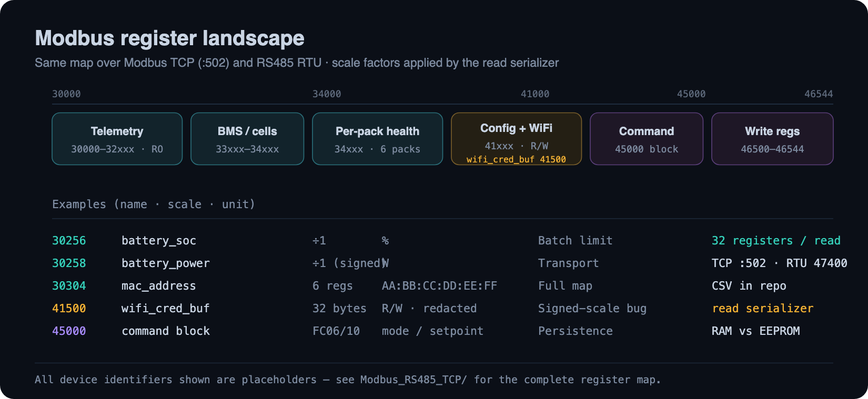Open the Per-pack health card

pos(377,139)
